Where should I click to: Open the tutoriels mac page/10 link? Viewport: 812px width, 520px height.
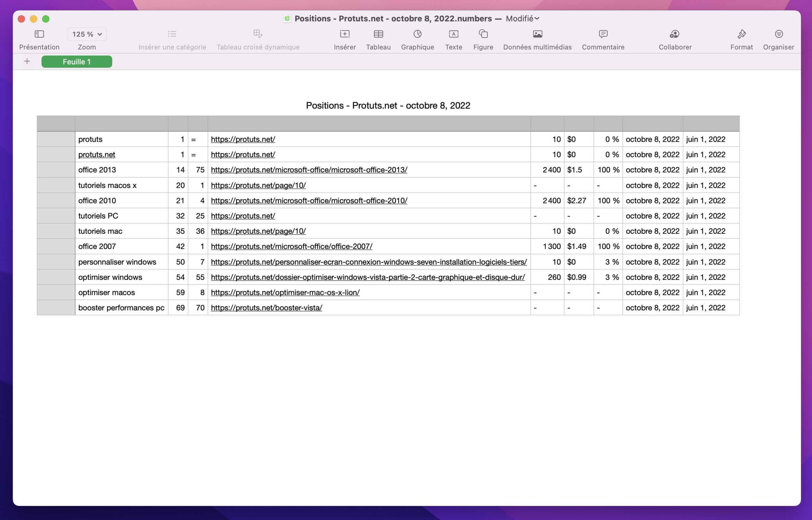[x=258, y=231]
